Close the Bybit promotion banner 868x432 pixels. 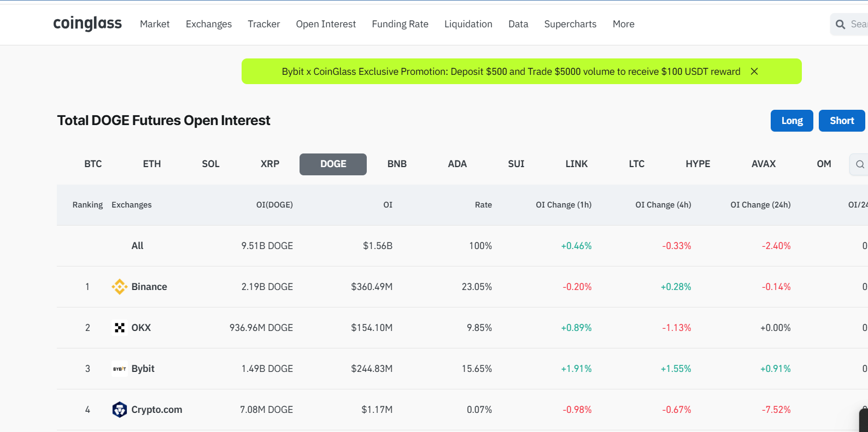pos(754,72)
